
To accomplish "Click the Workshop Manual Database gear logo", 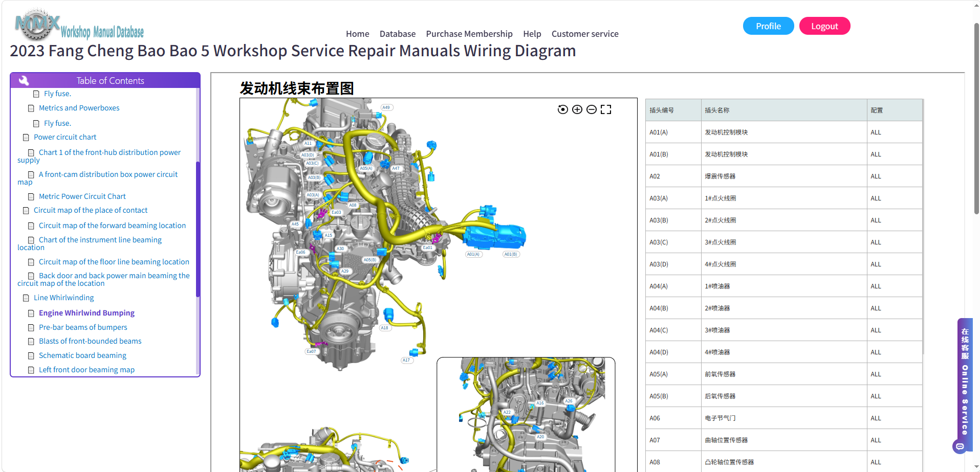I will point(37,24).
